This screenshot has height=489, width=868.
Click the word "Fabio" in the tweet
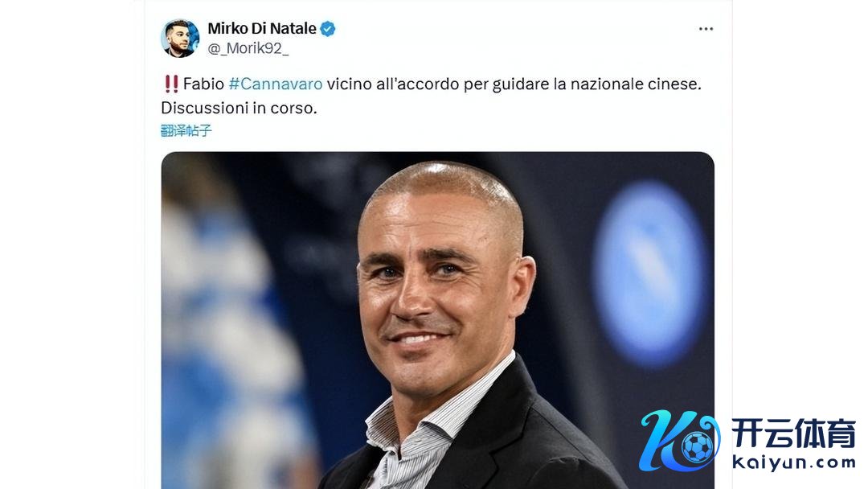tap(203, 84)
